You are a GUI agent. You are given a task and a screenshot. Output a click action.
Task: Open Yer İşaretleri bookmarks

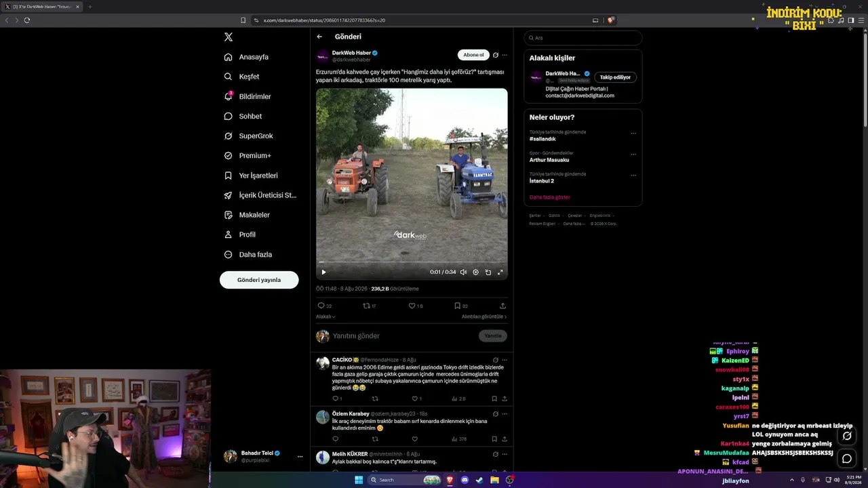tap(252, 175)
